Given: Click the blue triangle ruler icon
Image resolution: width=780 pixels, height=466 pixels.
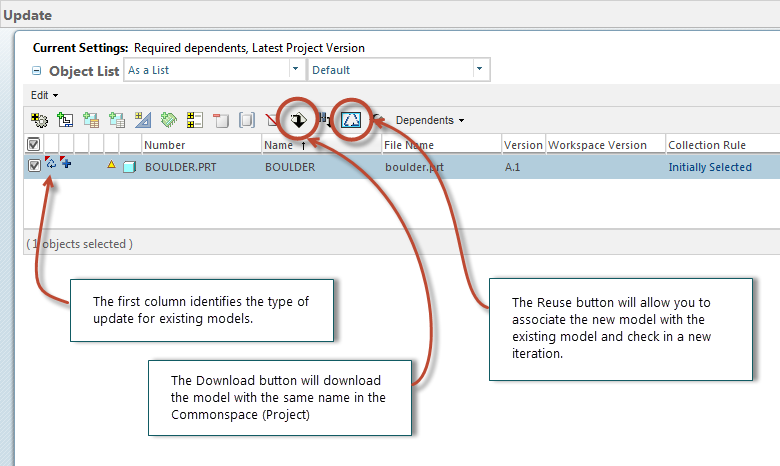Looking at the screenshot, I should (x=143, y=120).
